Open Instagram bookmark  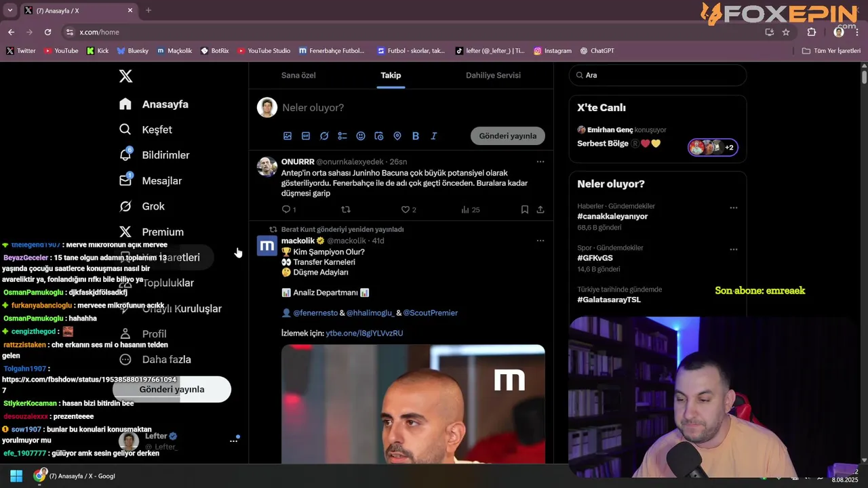coord(553,51)
